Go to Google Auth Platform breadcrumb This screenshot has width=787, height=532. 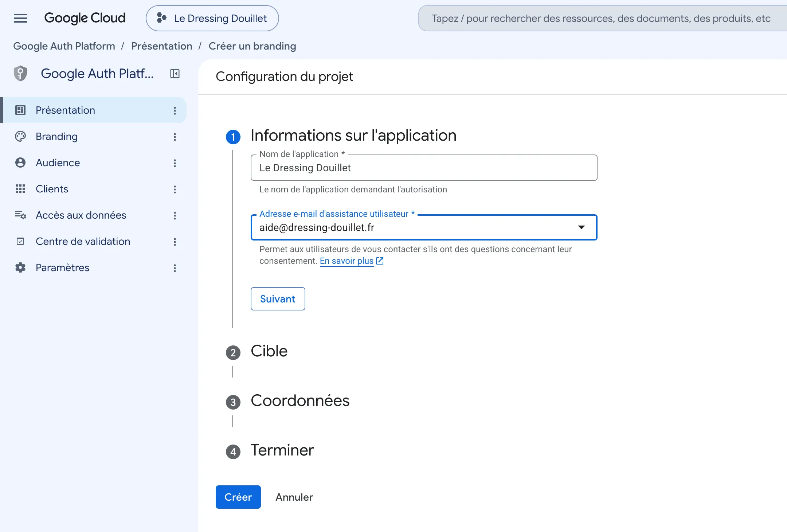[64, 46]
